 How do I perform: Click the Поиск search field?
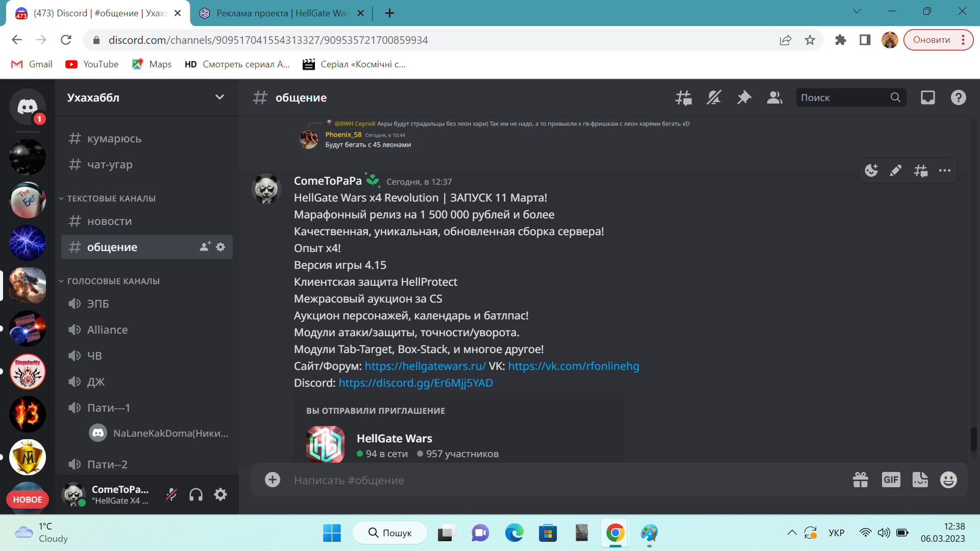pyautogui.click(x=851, y=97)
